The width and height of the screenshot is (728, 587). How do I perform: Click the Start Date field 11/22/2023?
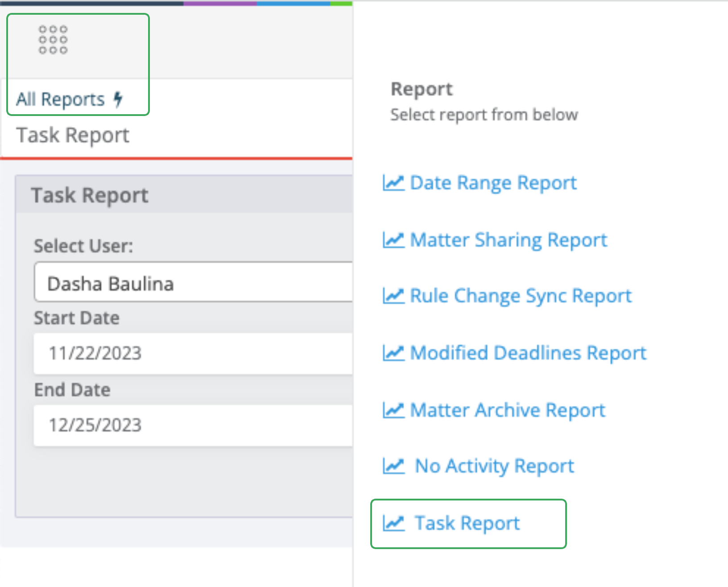tap(193, 353)
